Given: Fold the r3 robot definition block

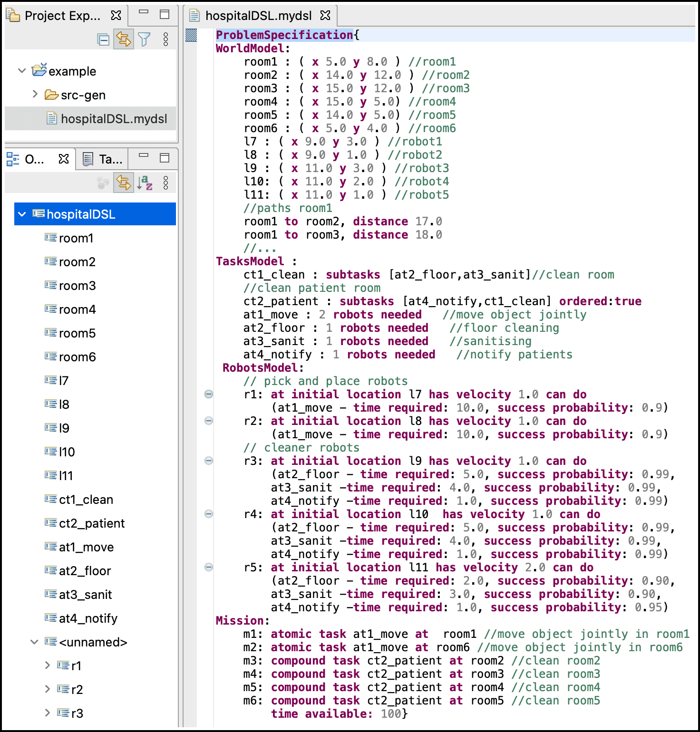Looking at the screenshot, I should [208, 461].
